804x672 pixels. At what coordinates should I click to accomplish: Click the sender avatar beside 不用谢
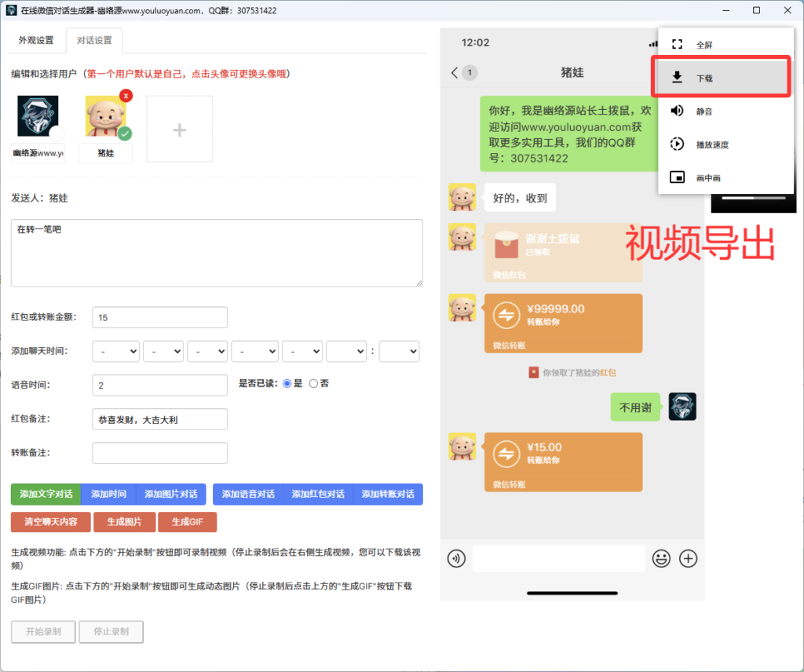click(x=682, y=407)
